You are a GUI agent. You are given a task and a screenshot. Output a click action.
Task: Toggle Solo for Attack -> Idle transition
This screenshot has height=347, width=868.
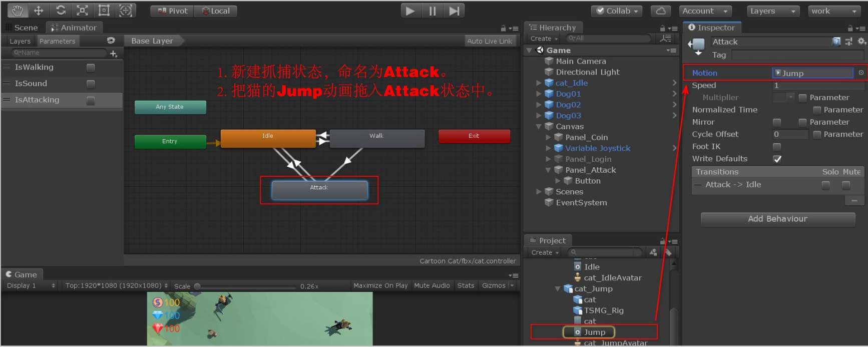pyautogui.click(x=826, y=185)
